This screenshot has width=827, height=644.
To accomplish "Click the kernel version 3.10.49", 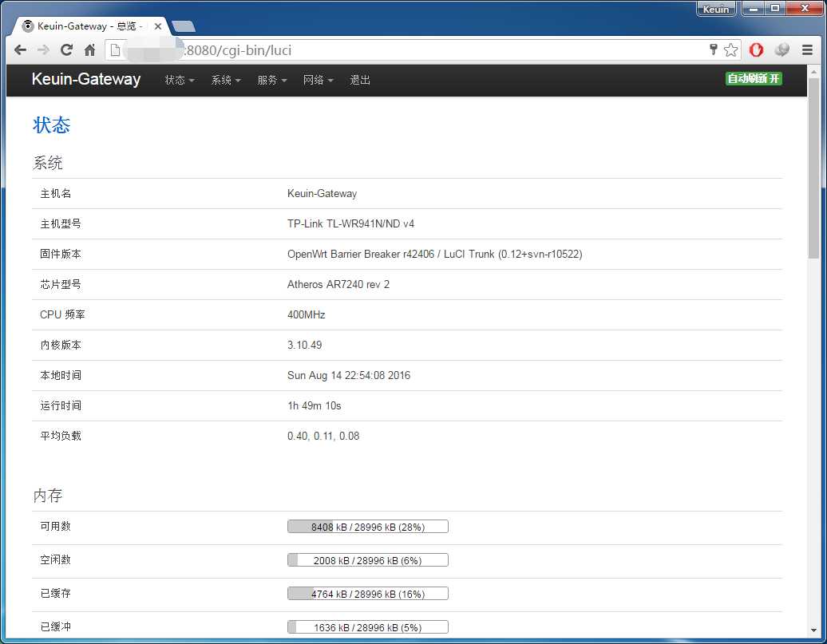I will (x=304, y=345).
